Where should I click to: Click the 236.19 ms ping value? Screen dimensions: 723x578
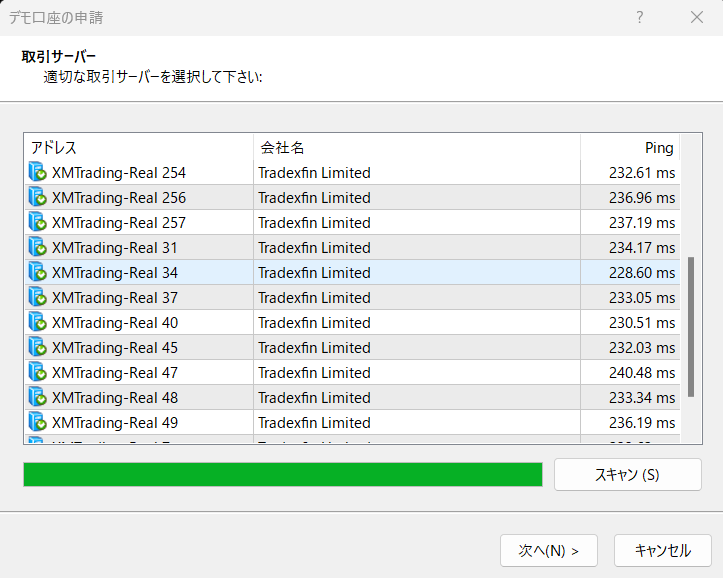[x=642, y=423]
